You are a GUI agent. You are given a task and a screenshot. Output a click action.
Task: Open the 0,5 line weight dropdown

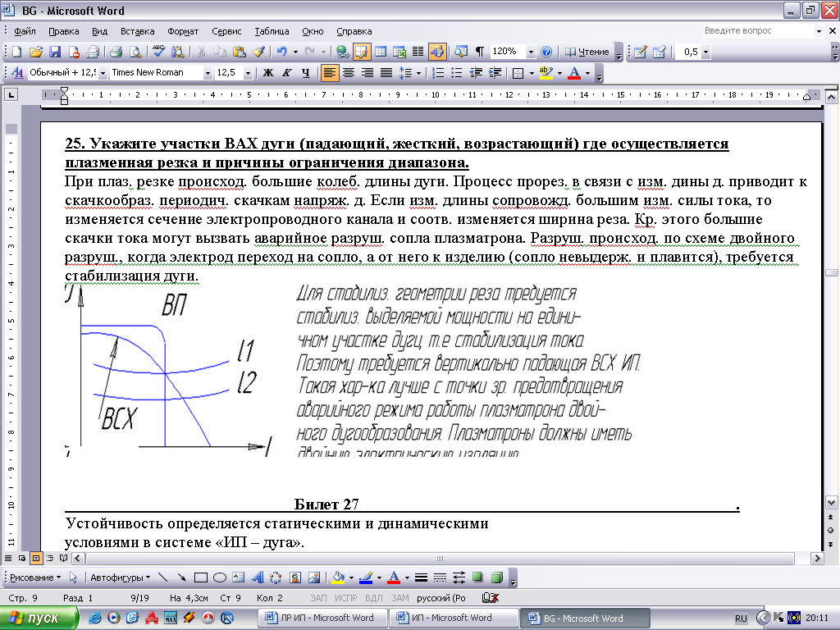[705, 52]
